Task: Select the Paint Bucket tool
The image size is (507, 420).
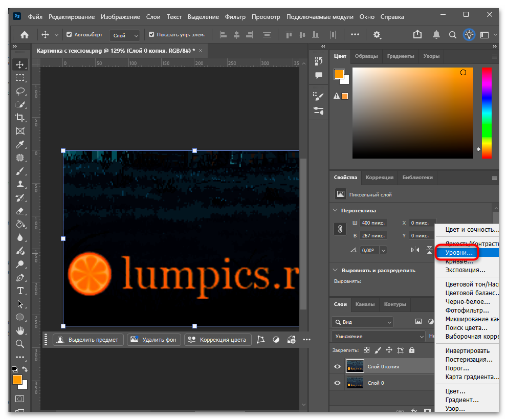Action: click(x=20, y=225)
